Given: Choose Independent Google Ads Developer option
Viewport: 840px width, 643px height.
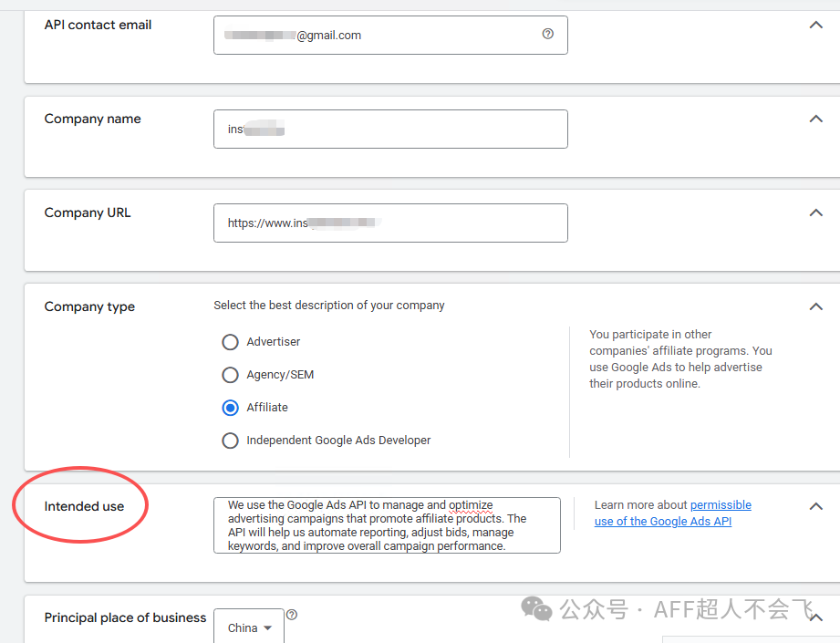Looking at the screenshot, I should [x=231, y=441].
